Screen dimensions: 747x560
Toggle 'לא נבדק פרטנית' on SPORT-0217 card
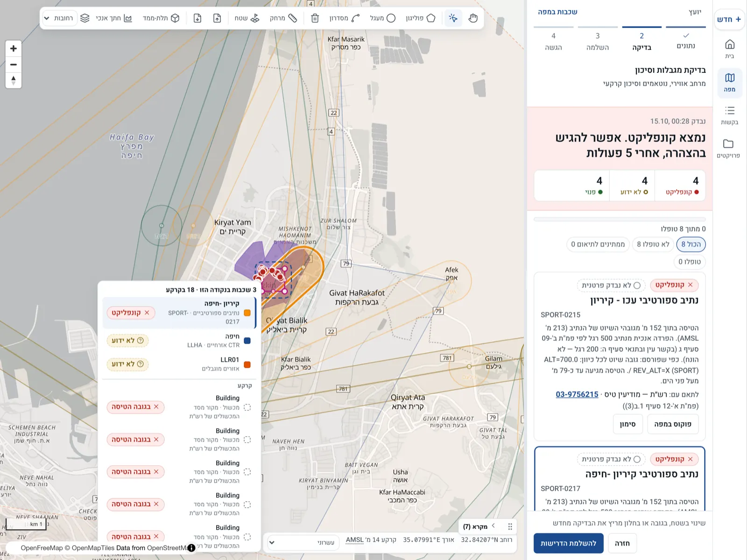click(611, 459)
